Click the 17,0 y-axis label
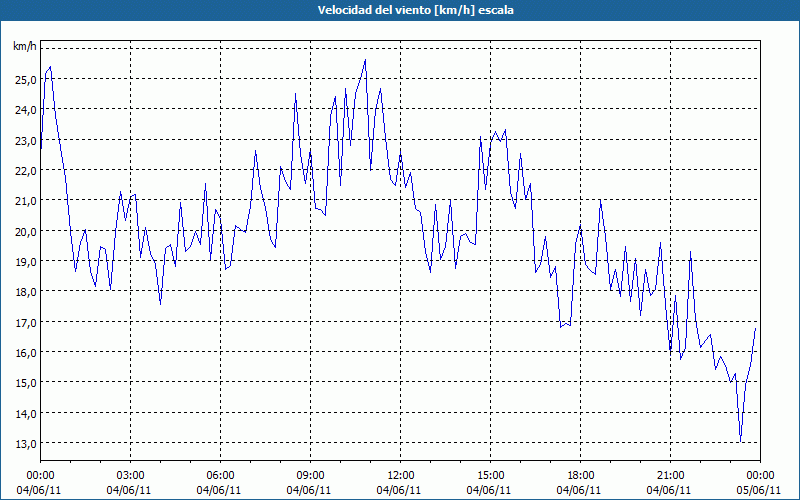 (x=27, y=322)
